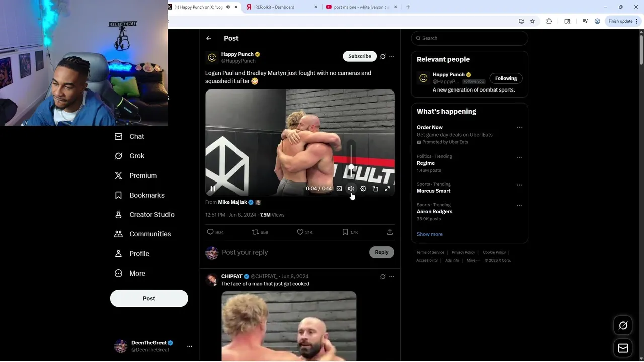This screenshot has width=644, height=362.
Task: Open video settings gear icon
Action: tap(363, 189)
